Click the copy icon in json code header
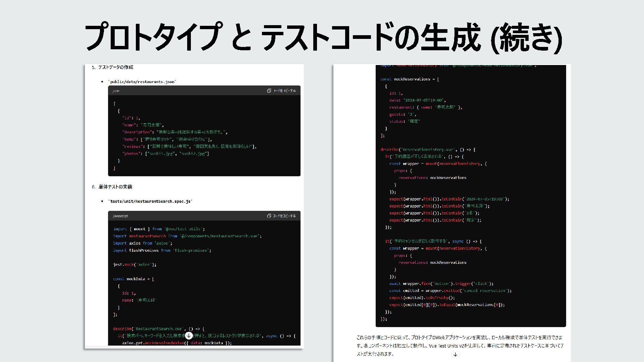Screen dimensions: 644x362 click(269, 91)
